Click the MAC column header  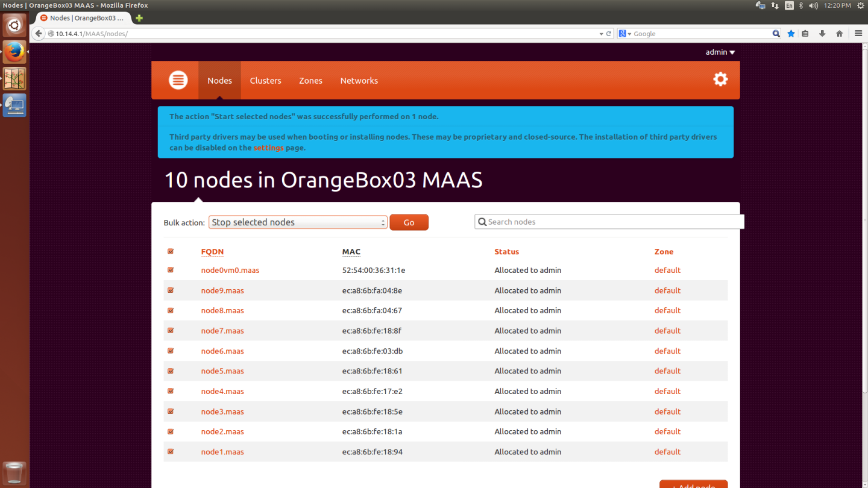(x=351, y=252)
